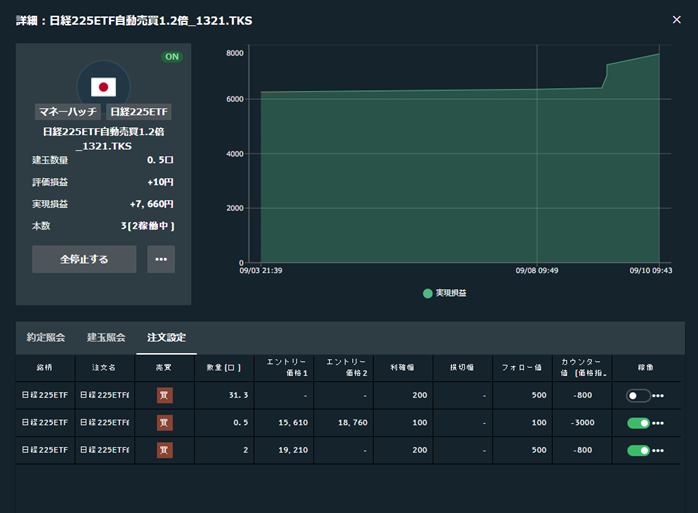Click the 稼働 column header
Viewport: 698px width, 513px height.
[x=645, y=367]
